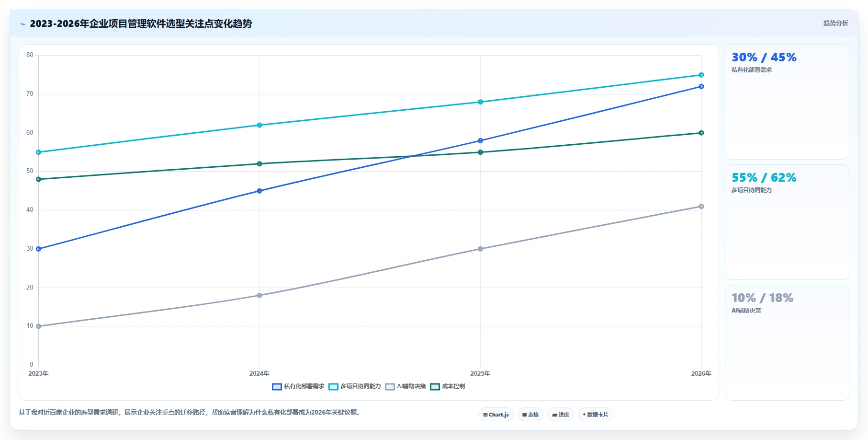
Task: Select the 多项目协同能力 data point at 2023年
Action: (38, 152)
